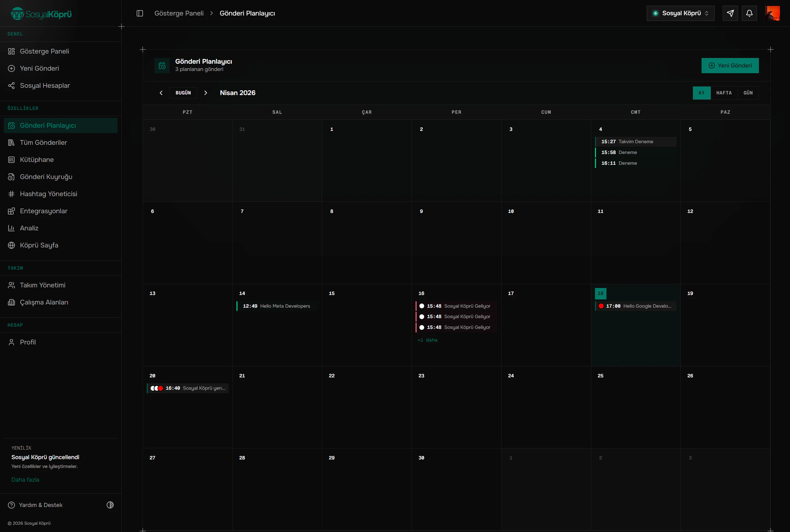Open the 12:49 Hello Meta Developers post

coord(277,306)
